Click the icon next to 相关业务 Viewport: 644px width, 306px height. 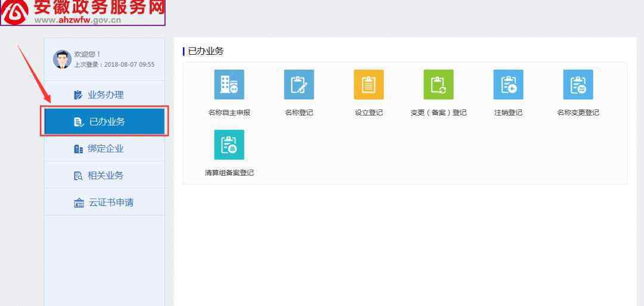78,176
